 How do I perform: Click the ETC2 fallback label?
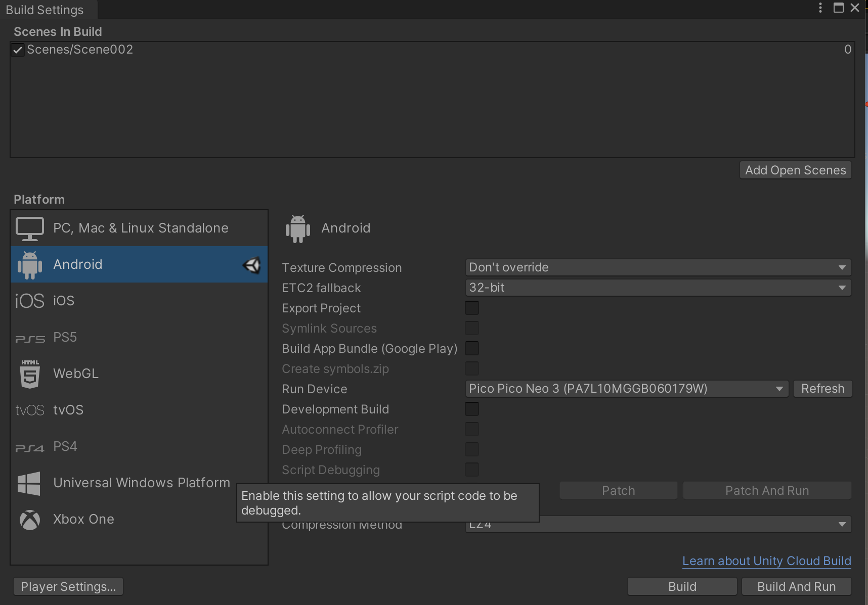coord(322,288)
